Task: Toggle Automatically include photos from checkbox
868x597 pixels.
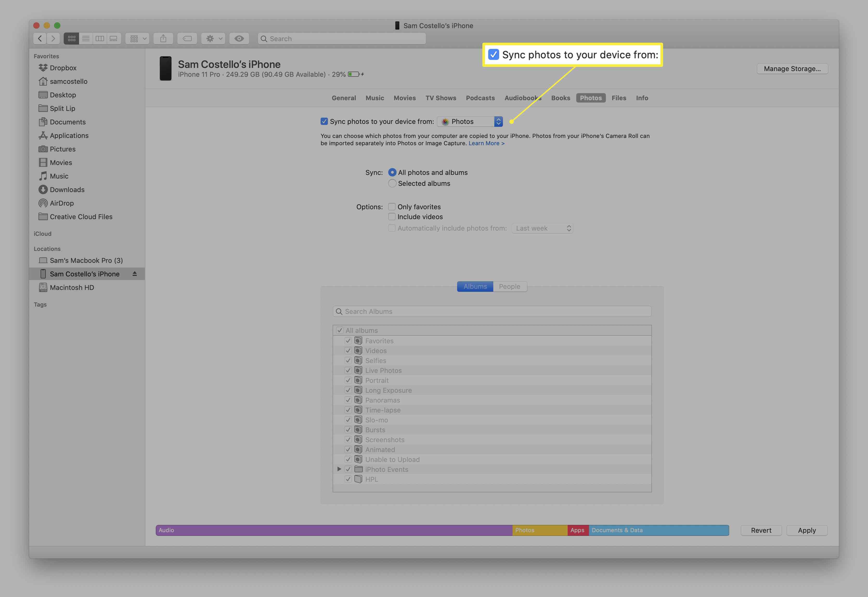Action: click(x=392, y=228)
